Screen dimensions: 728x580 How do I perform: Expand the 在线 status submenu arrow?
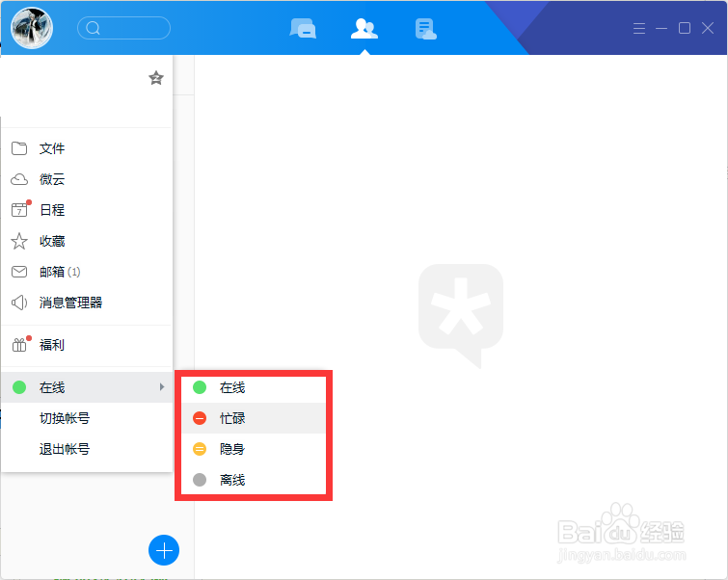point(162,387)
